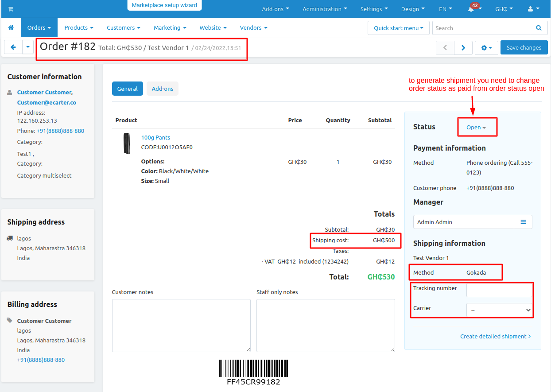Click the 100g Pants product thumbnail
Viewport: 551px width, 392px height.
coord(127,143)
